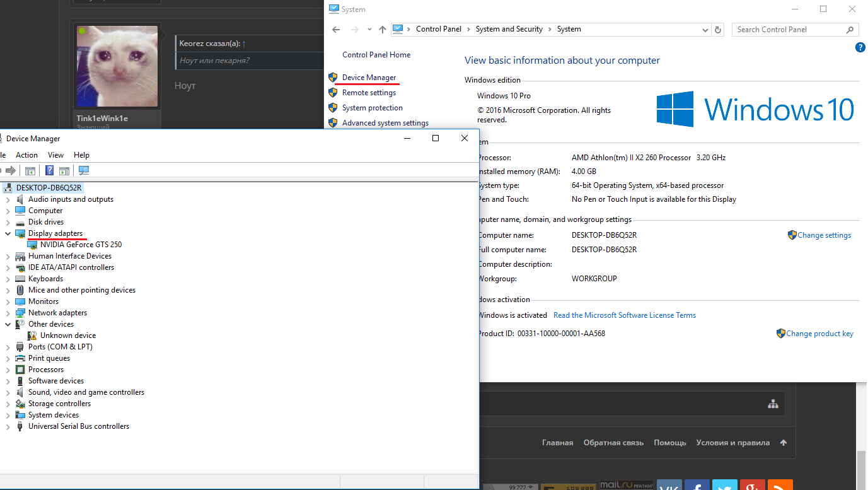This screenshot has width=868, height=490.
Task: Click the Помощь footer link
Action: coord(670,443)
